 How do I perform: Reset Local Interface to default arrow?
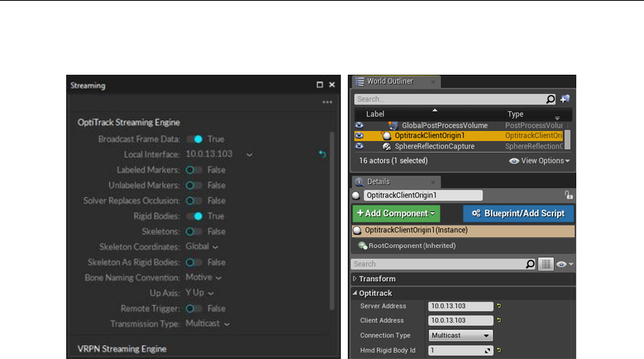[x=322, y=154]
